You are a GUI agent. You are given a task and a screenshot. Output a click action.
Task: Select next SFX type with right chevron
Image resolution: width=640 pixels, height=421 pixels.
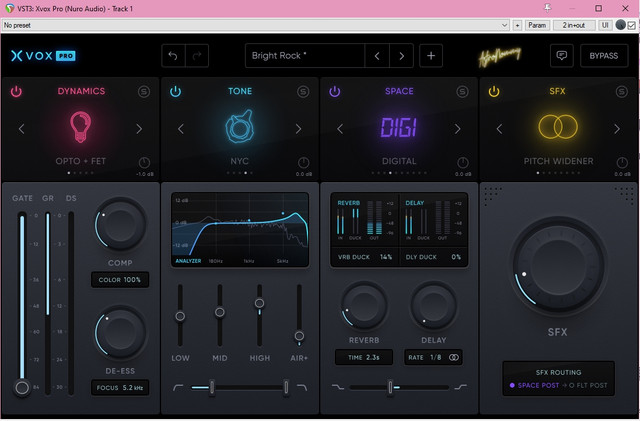[x=617, y=129]
